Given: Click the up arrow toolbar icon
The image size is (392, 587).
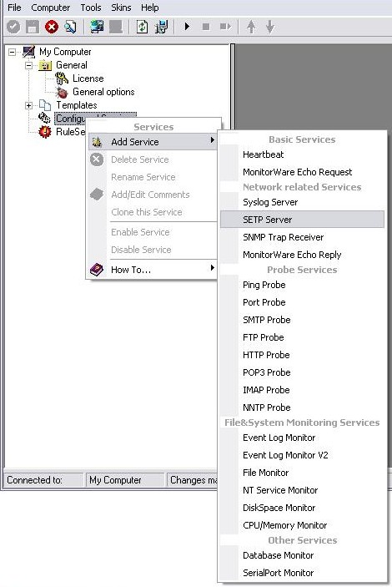Looking at the screenshot, I should [251, 27].
